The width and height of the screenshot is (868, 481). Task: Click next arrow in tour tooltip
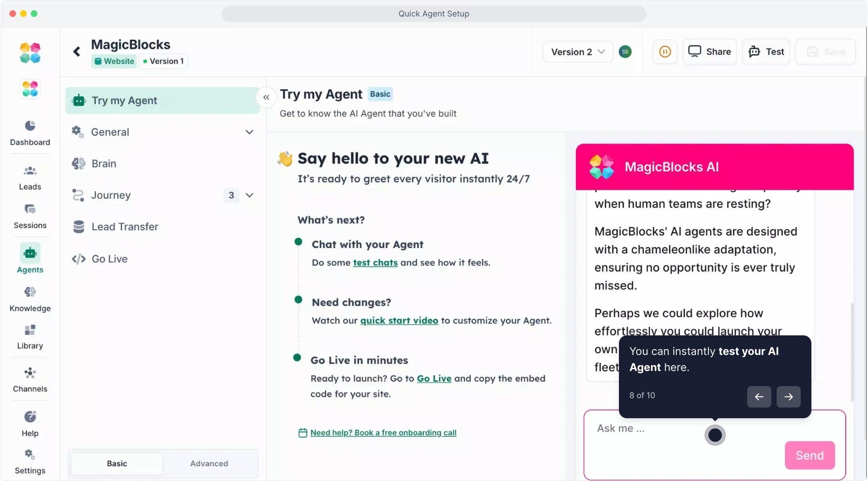point(788,397)
